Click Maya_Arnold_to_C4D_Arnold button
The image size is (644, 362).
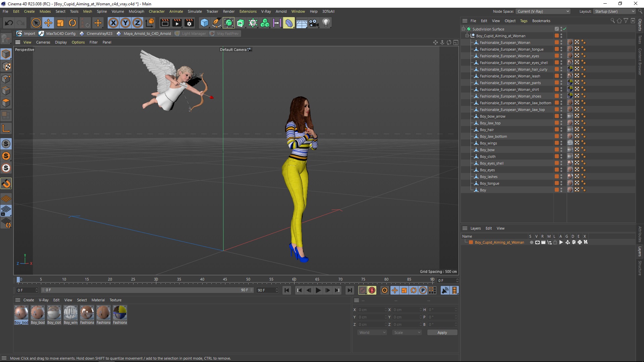coord(144,34)
